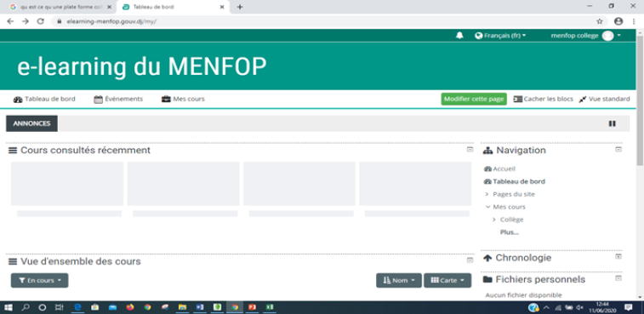Screen dimensions: 644x314
Task: Open Microsoft Edge from the taskbar
Action: coord(77,307)
